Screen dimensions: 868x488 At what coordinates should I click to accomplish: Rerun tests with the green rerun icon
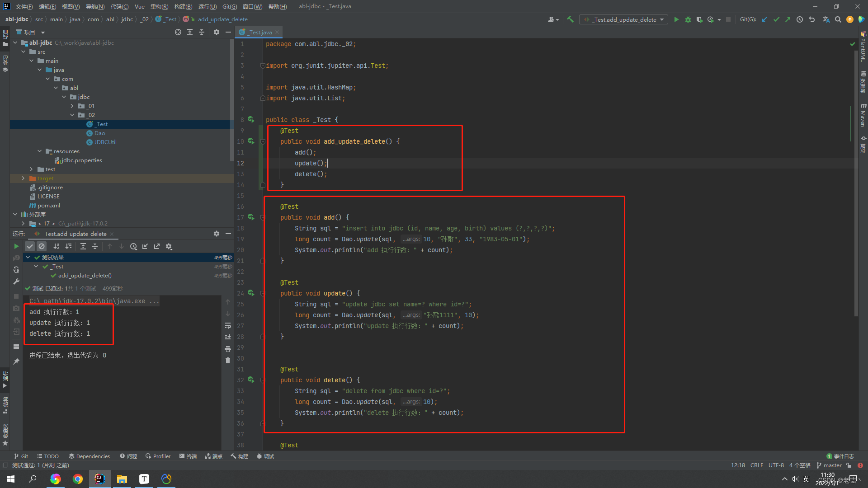coord(16,246)
